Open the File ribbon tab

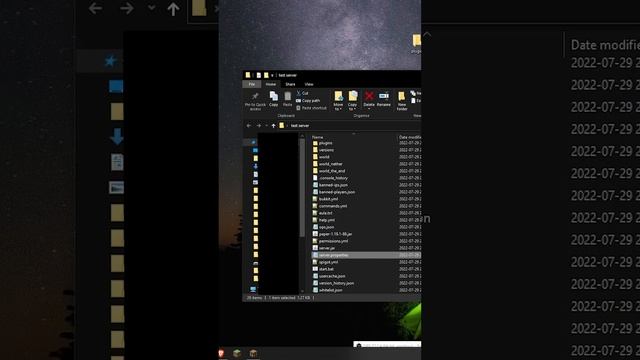[252, 84]
